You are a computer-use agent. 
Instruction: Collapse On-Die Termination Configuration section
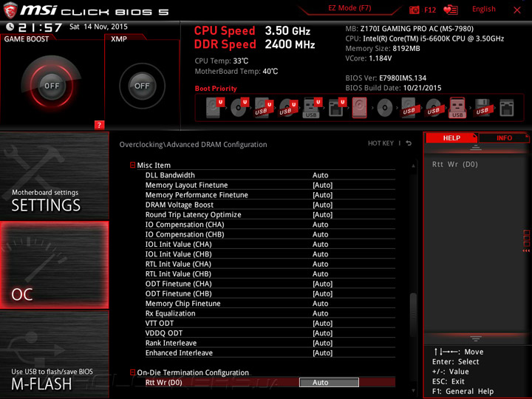(x=132, y=372)
